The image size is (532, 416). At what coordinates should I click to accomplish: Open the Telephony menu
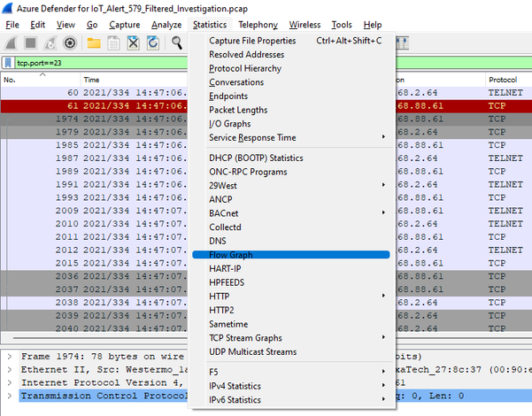[x=258, y=25]
